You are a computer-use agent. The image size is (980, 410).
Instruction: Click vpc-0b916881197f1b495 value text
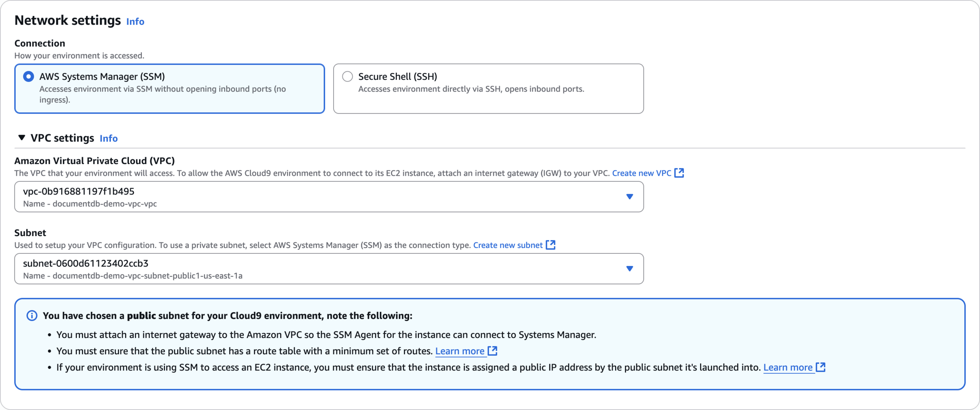79,191
